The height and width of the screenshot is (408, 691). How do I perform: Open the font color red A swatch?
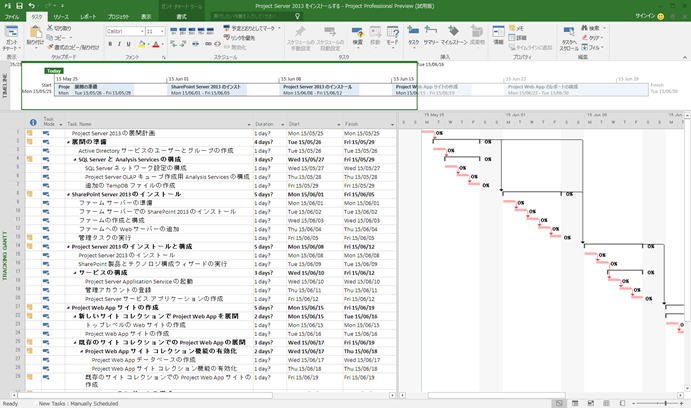156,44
